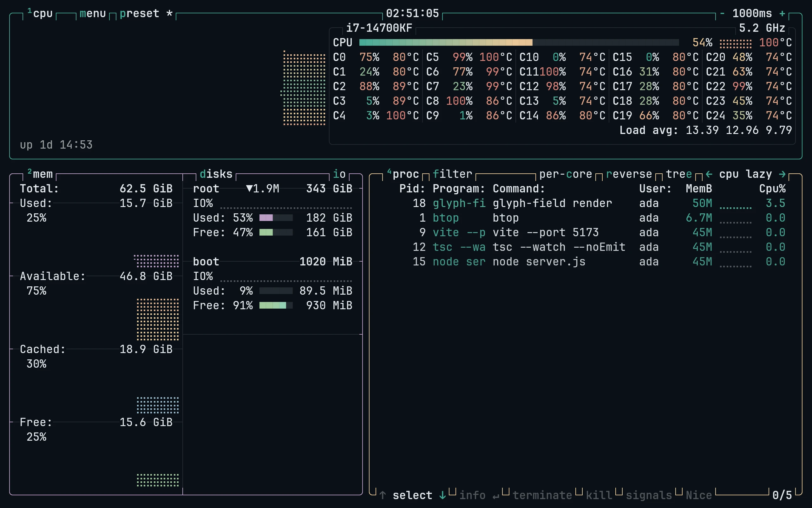Click the select up arrow
The image size is (812, 508).
(383, 495)
